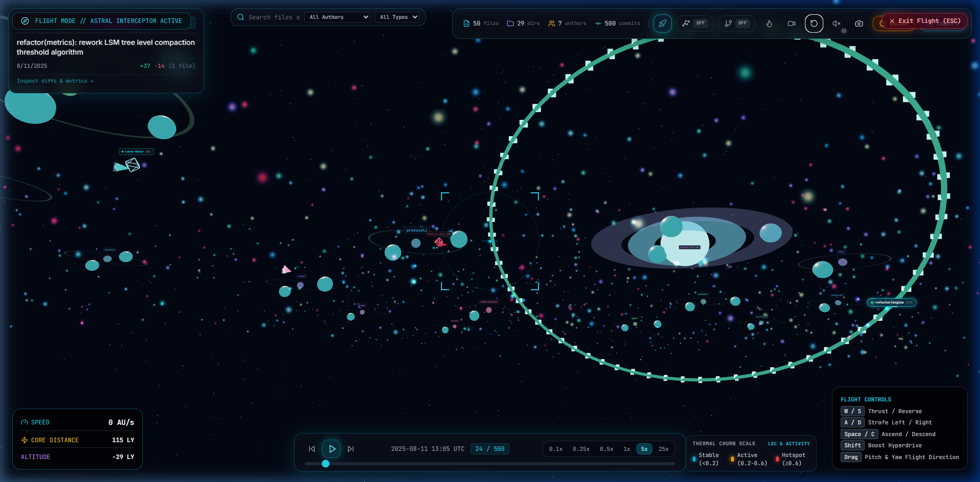Open the Inspect diffs & metrics link
Viewport: 980px width, 482px height.
pos(55,81)
